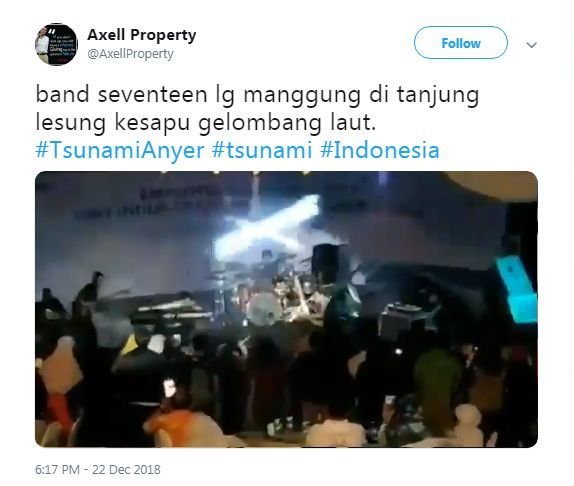Click the black speaker in the video
574x486 pixels.
pos(327,263)
